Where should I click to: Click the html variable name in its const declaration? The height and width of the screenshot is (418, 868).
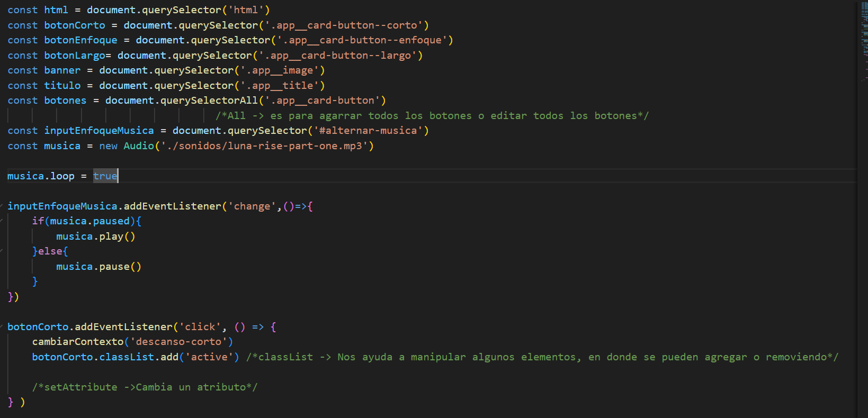(x=56, y=10)
